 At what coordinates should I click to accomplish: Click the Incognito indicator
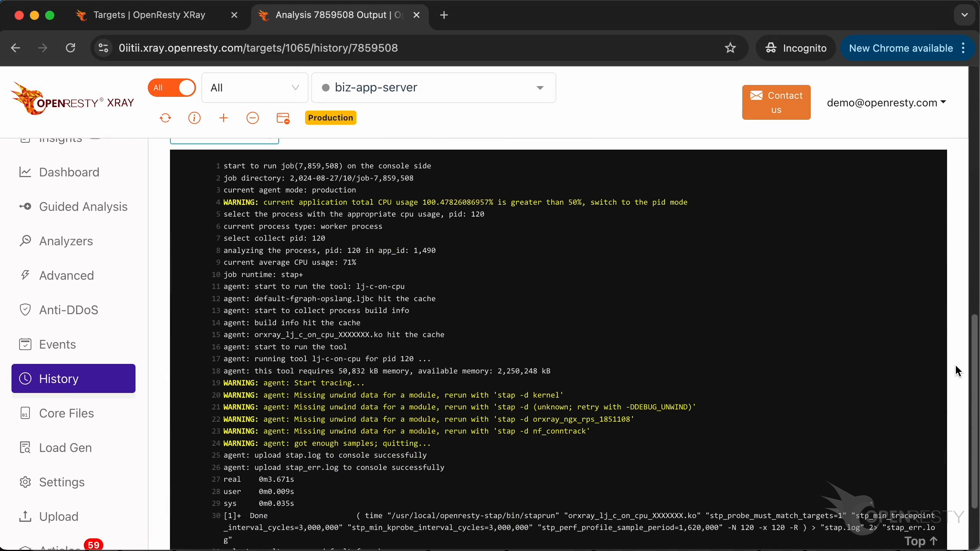[x=796, y=48]
